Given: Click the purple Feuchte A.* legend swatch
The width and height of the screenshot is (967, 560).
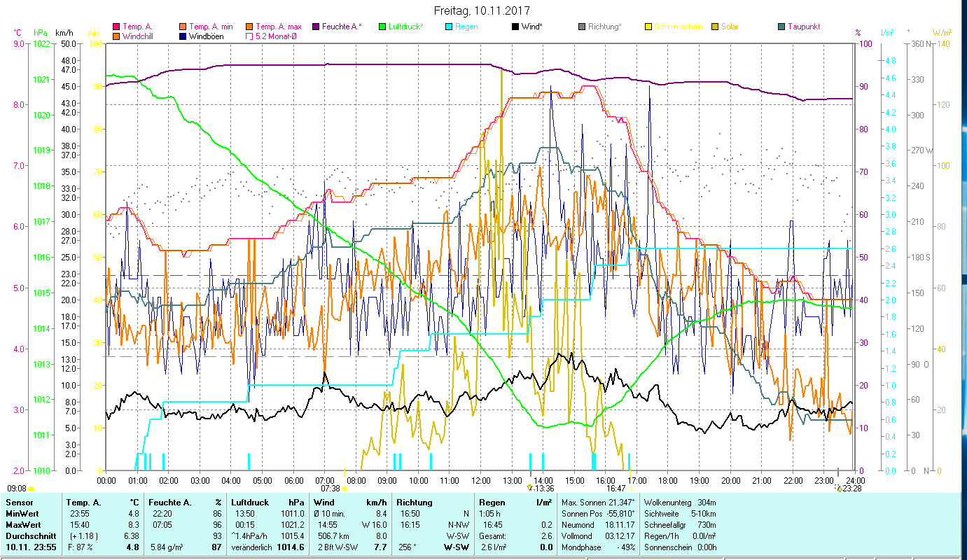Looking at the screenshot, I should coord(316,27).
